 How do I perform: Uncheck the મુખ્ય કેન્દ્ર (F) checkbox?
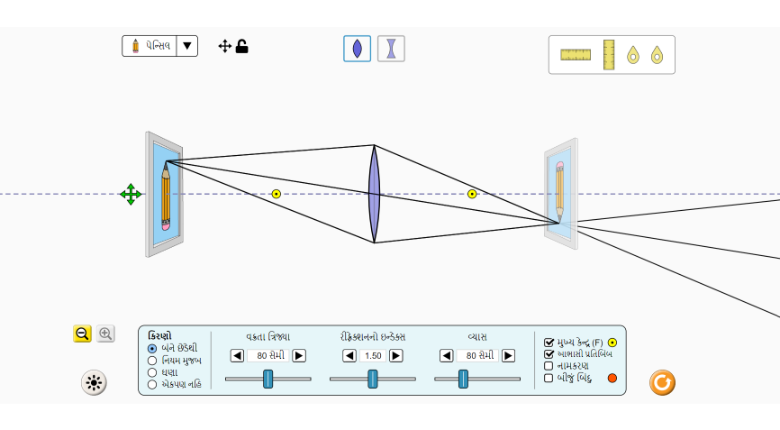pos(549,342)
